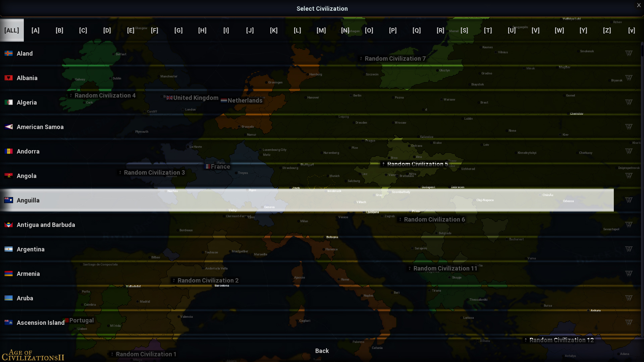Screen dimensions: 644x362
Task: Select Ascension Island civilization
Action: click(307, 322)
